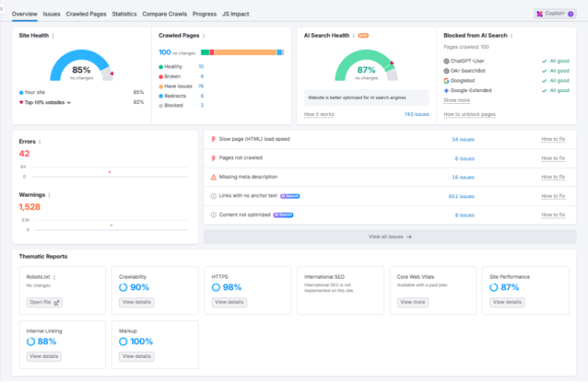Switch to the Issues tab

pyautogui.click(x=51, y=14)
